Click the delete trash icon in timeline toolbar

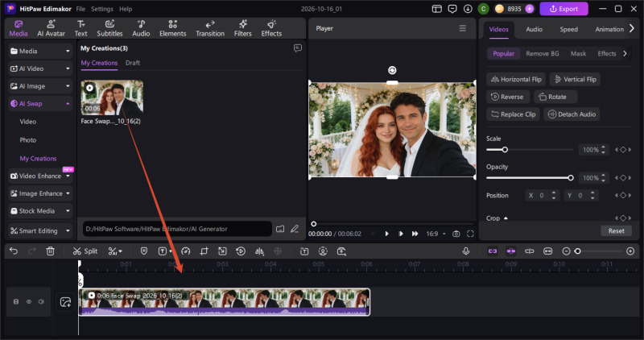50,251
